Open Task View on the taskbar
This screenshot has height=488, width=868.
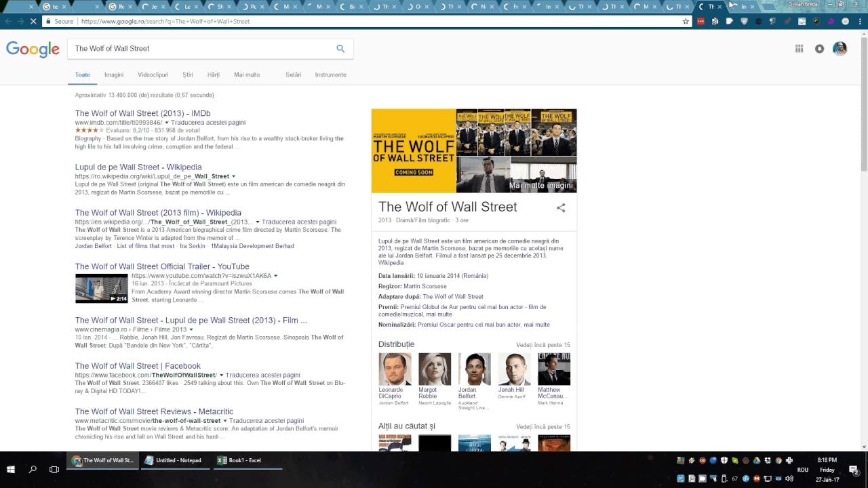54,469
